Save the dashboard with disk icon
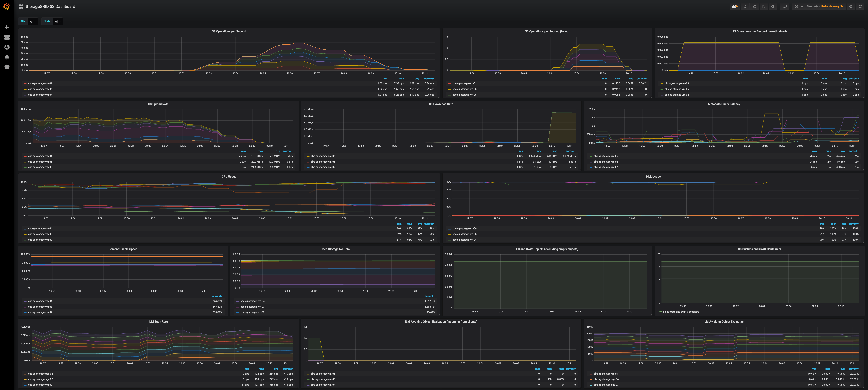The height and width of the screenshot is (390, 868). pos(764,6)
